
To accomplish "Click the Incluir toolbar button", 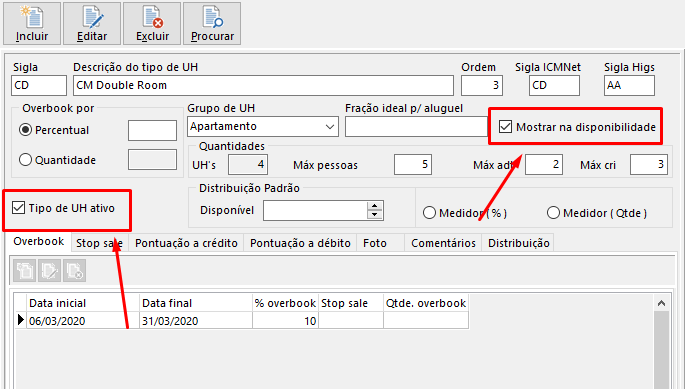I will point(32,24).
